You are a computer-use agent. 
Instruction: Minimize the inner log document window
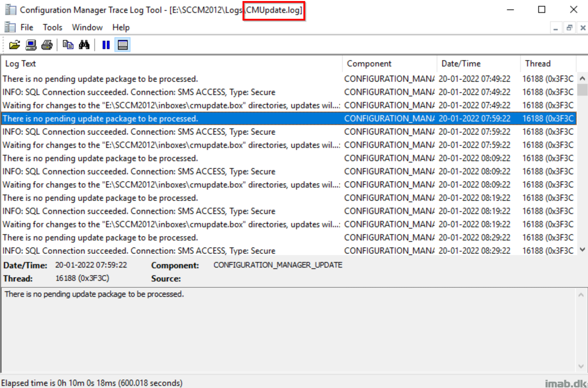point(556,27)
